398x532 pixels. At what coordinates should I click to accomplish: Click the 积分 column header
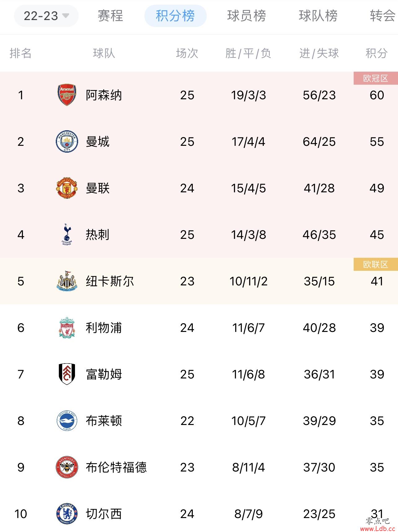pyautogui.click(x=377, y=53)
